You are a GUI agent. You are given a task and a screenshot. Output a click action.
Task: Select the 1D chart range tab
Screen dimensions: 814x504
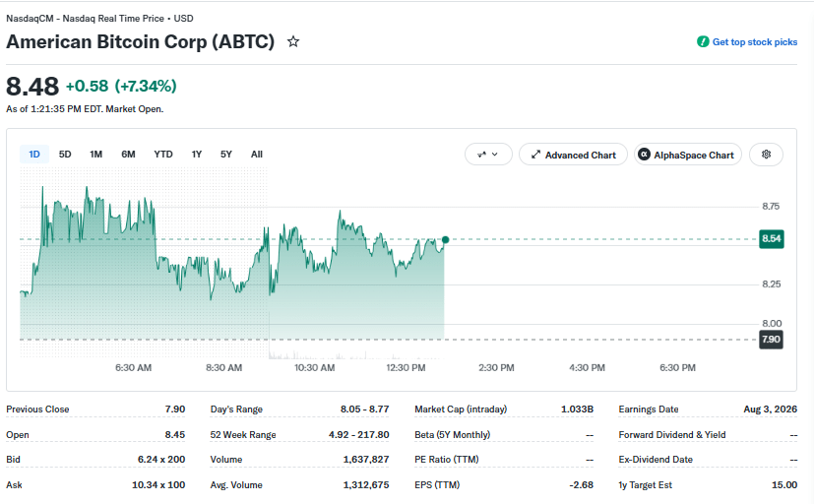34,155
